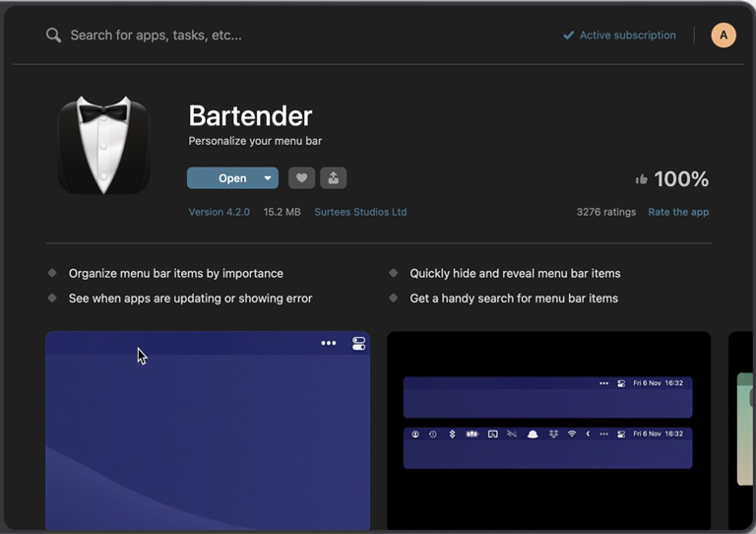Click control center toggle icon in first screenshot

358,344
